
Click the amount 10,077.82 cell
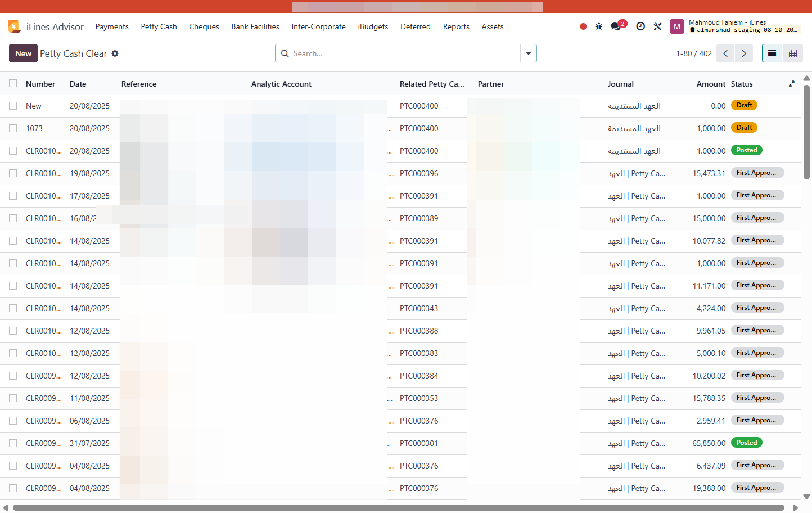[709, 241]
